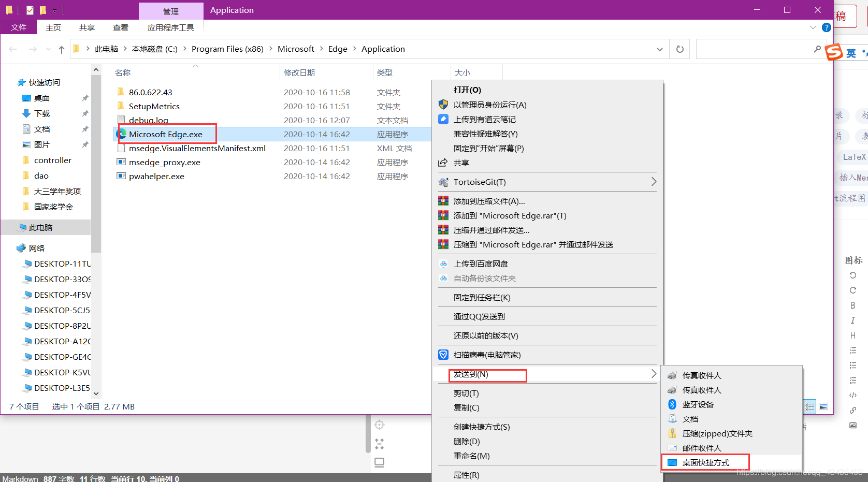Click the Refresh button in address bar

680,49
